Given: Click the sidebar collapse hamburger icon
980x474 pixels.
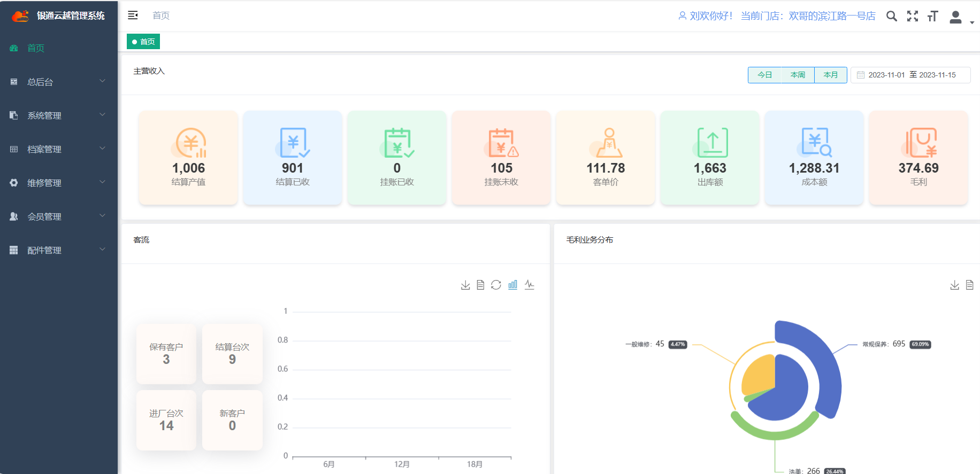Looking at the screenshot, I should (133, 15).
